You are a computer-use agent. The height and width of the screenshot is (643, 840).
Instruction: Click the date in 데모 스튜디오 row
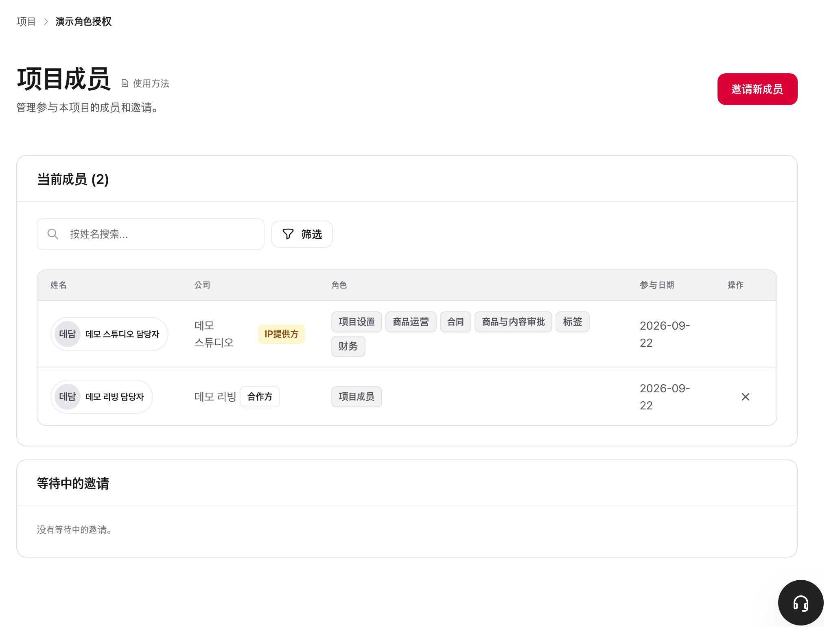(x=665, y=334)
